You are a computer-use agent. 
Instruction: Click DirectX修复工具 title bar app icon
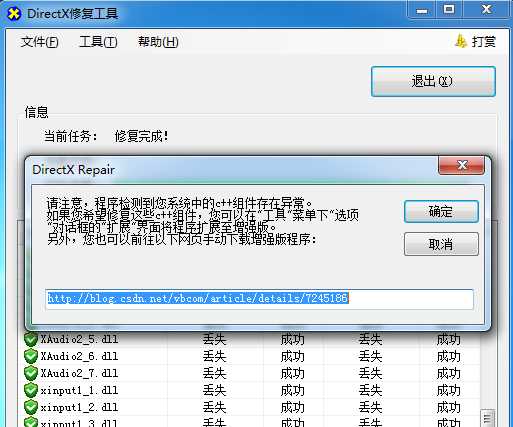click(x=14, y=14)
